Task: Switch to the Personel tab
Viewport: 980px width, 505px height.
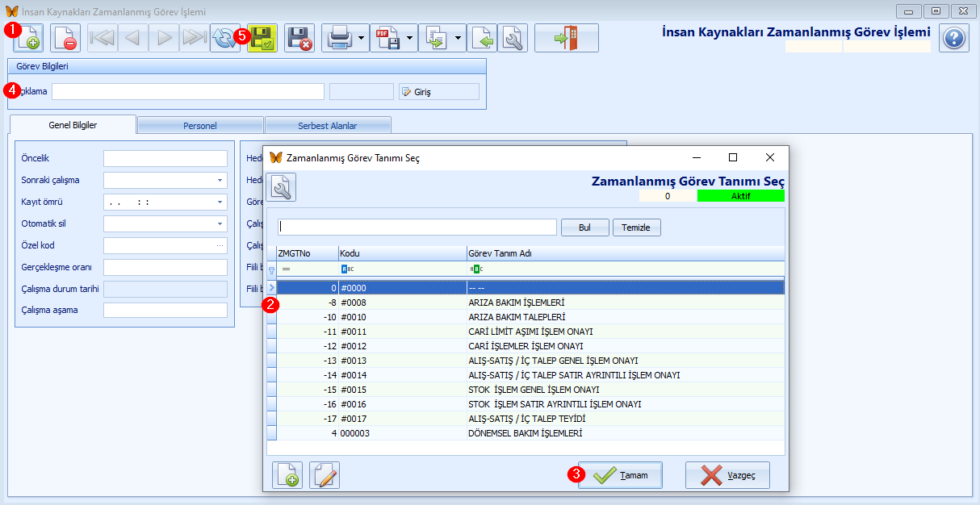Action: tap(199, 126)
